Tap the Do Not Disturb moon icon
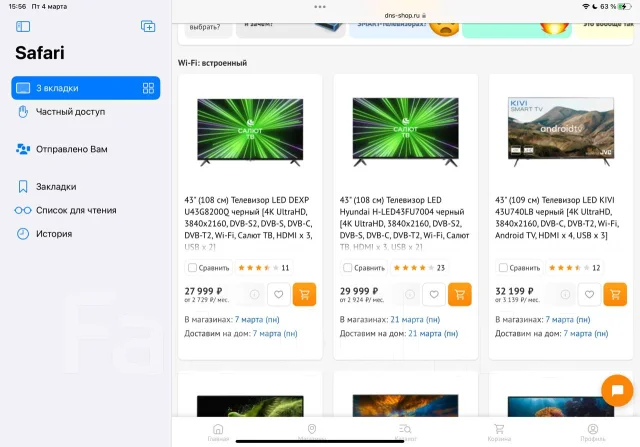640x447 pixels. [595, 7]
